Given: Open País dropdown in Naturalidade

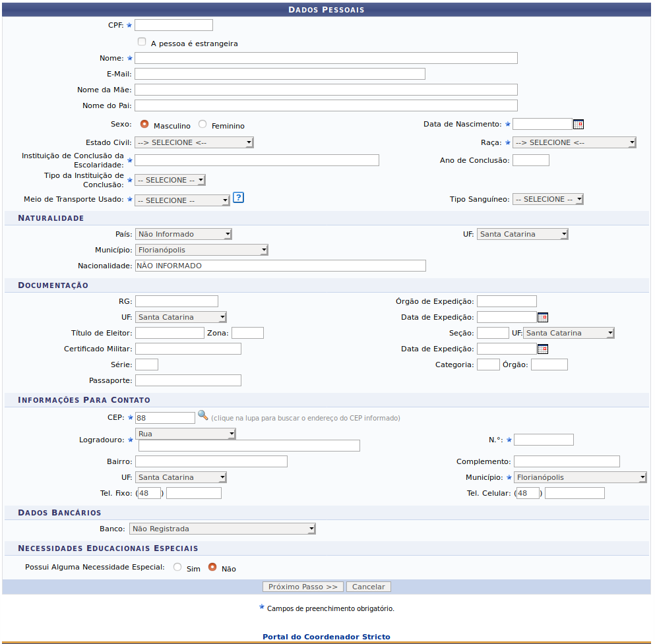Looking at the screenshot, I should [183, 234].
